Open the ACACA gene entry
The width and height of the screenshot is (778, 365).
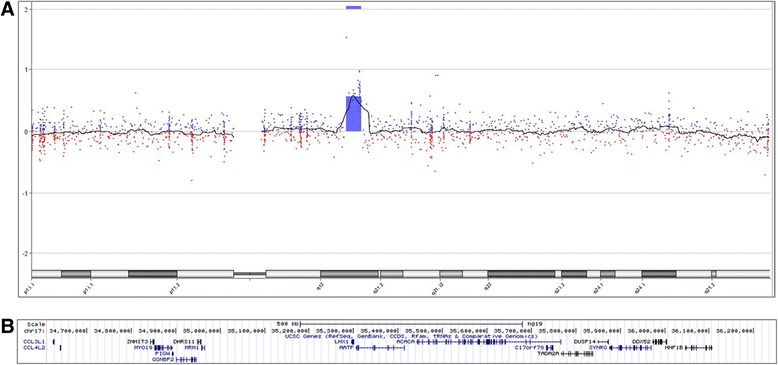pos(405,342)
